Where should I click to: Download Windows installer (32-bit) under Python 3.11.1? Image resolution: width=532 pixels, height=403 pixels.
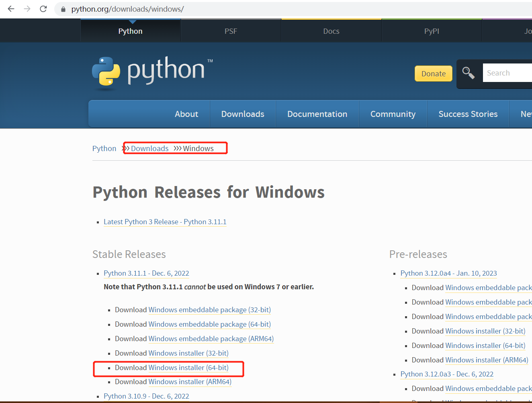(188, 353)
